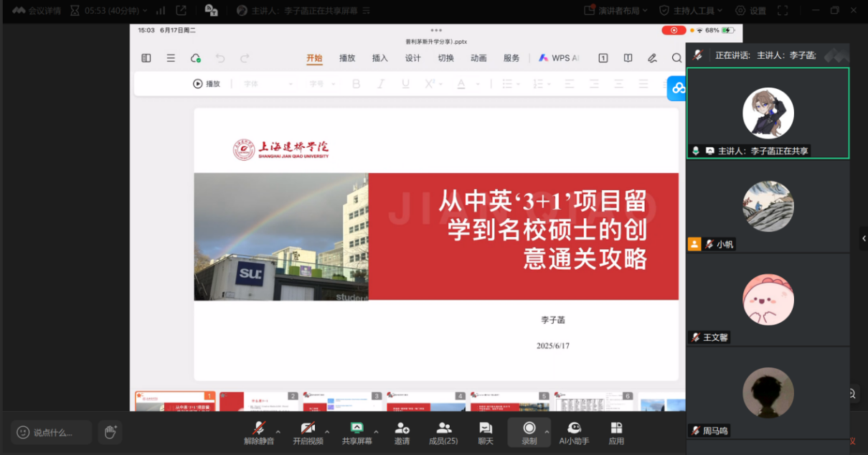
Task: Switch to the 切换 ribbon tab
Action: [x=446, y=58]
